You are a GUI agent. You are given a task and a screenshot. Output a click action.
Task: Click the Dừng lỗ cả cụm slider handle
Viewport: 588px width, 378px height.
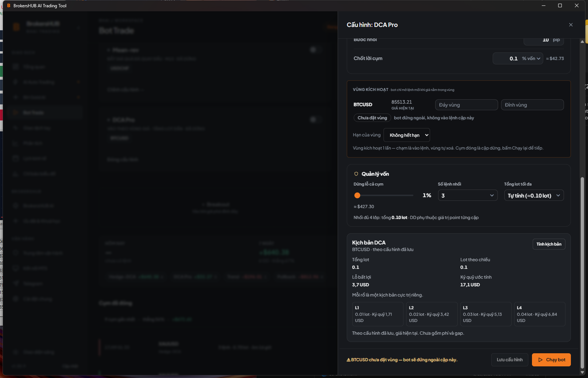(x=357, y=195)
